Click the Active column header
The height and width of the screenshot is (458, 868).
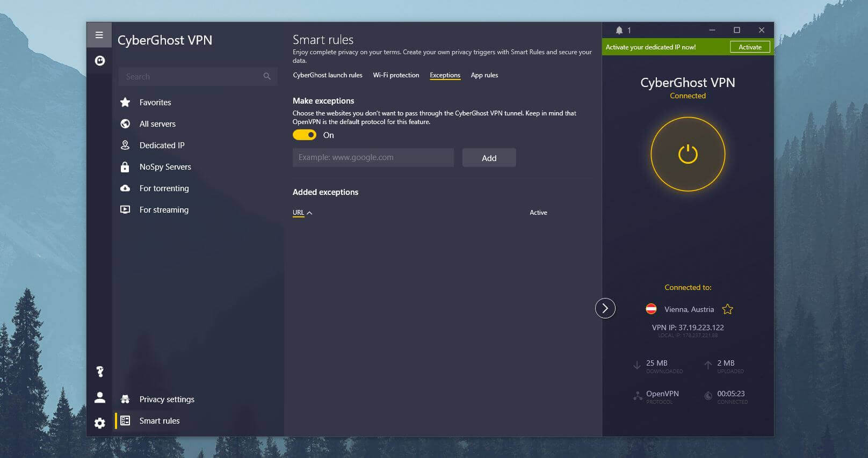click(538, 213)
